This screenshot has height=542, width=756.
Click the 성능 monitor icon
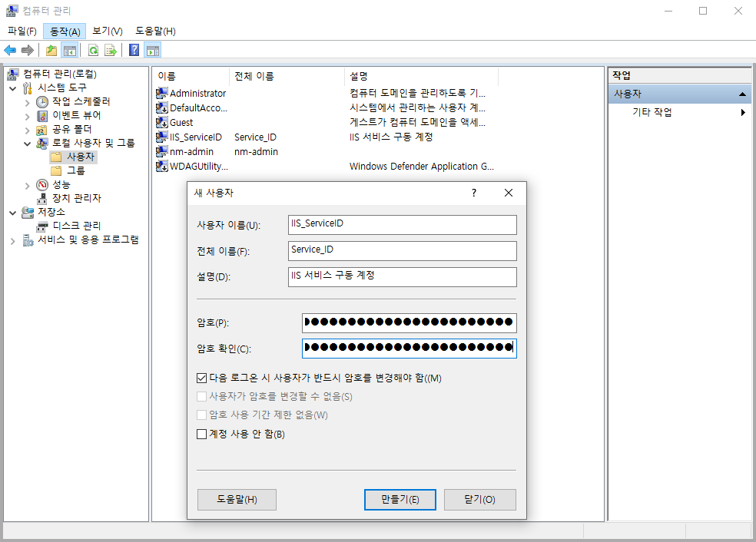click(42, 184)
